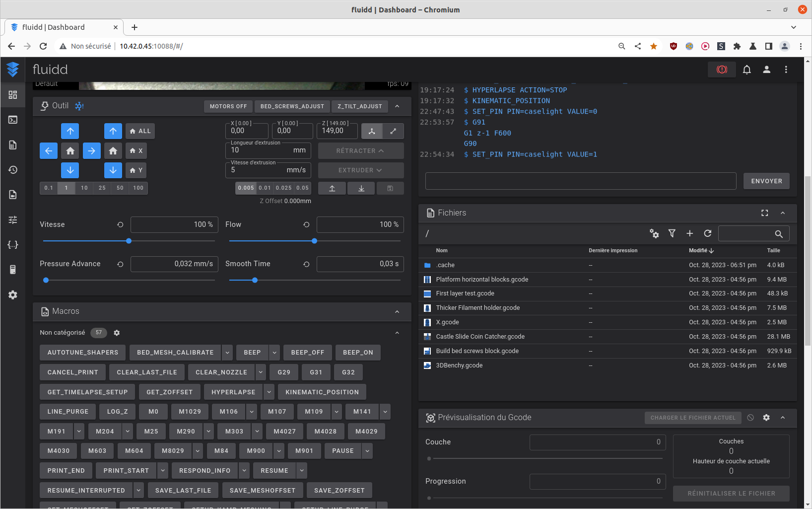Collapse the Fichiers panel

click(x=783, y=213)
